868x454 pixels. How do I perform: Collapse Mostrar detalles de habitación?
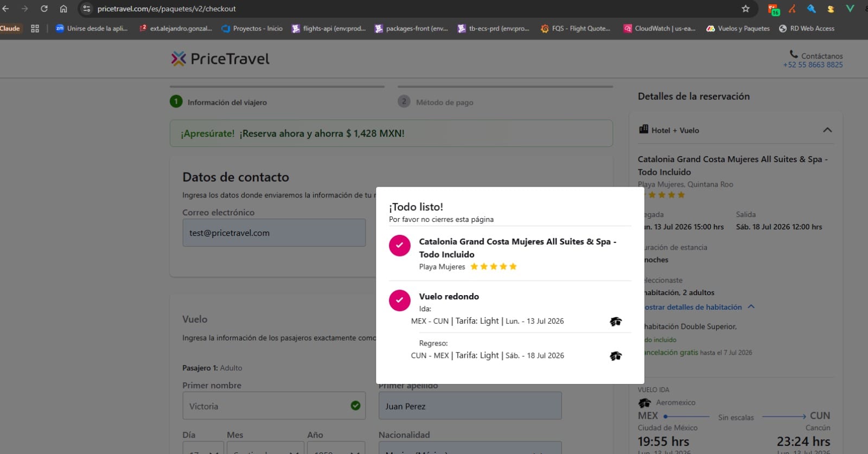[751, 307]
